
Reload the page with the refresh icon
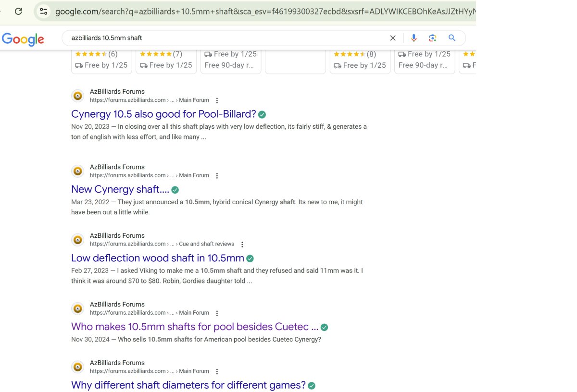point(18,11)
